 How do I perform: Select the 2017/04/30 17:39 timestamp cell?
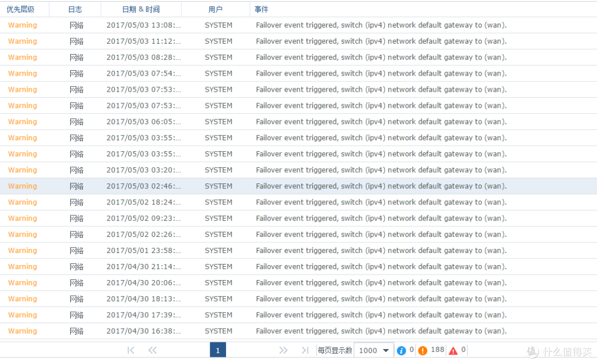point(144,315)
